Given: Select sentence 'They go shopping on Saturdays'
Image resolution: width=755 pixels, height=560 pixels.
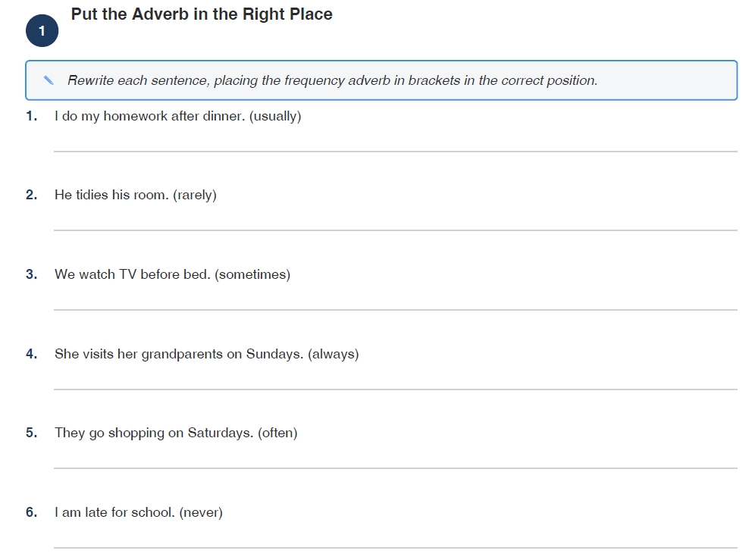Looking at the screenshot, I should [x=154, y=433].
